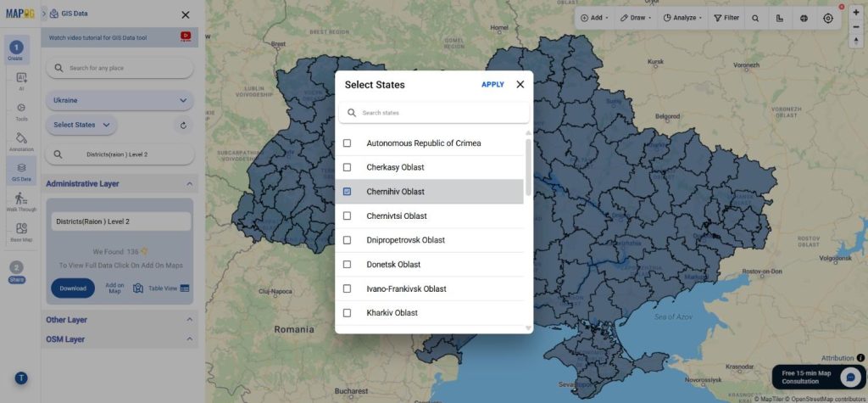Select GIS Data in the sidebar
The image size is (868, 403).
[21, 171]
